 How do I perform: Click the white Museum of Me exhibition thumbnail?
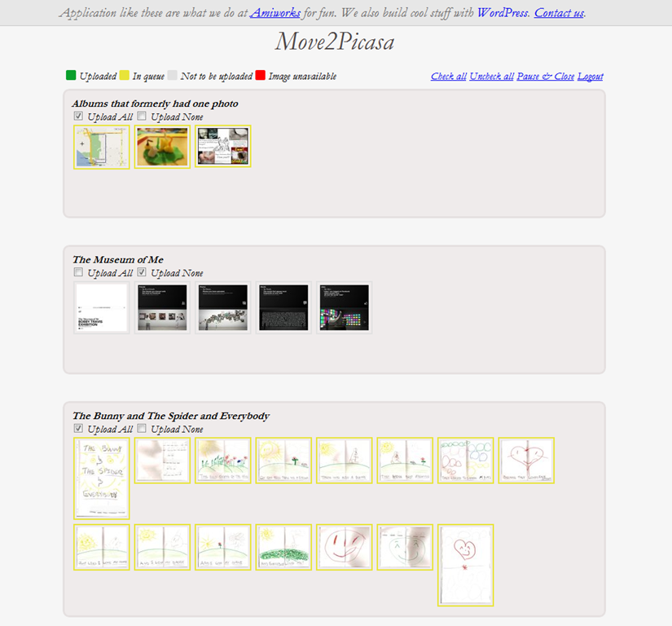click(101, 307)
